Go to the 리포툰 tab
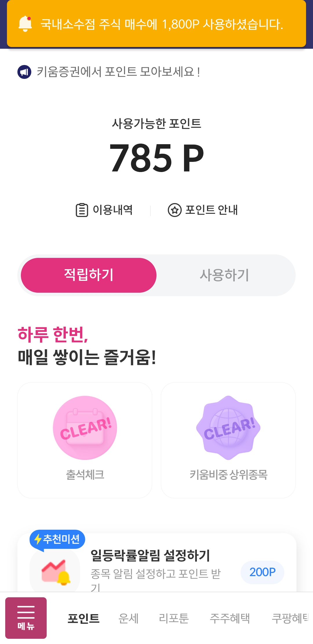This screenshot has height=644, width=313. click(x=174, y=618)
